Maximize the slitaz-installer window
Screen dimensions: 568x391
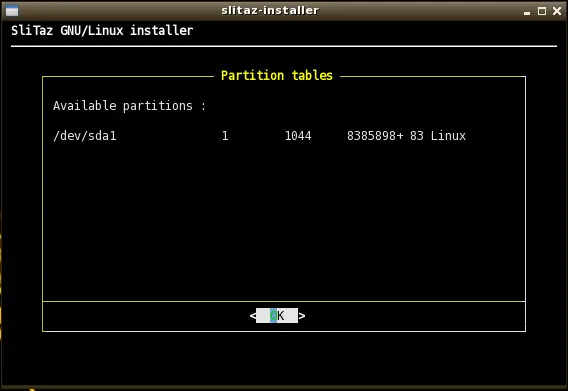[542, 11]
